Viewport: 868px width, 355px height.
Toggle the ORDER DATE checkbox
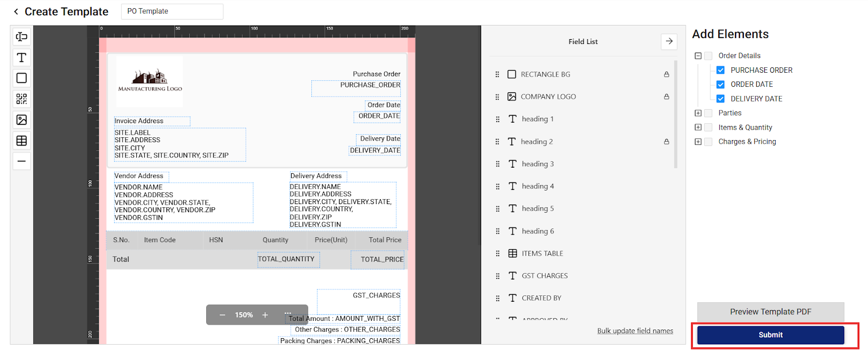(x=720, y=85)
